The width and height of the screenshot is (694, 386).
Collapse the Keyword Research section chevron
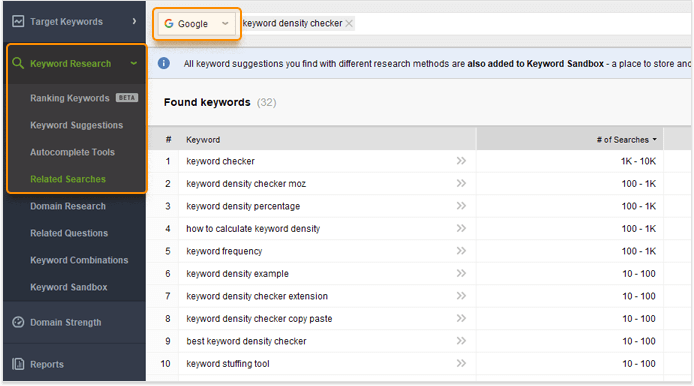[134, 63]
